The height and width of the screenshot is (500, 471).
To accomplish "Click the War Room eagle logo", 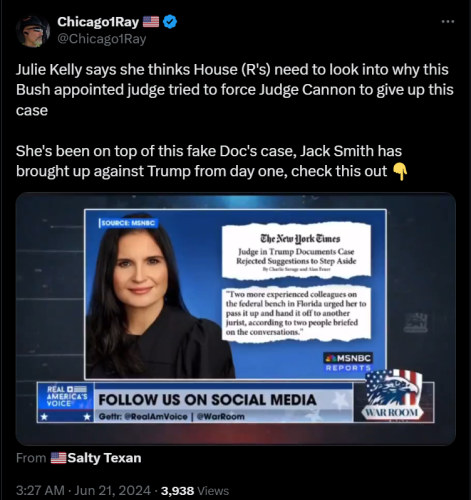I will [393, 396].
